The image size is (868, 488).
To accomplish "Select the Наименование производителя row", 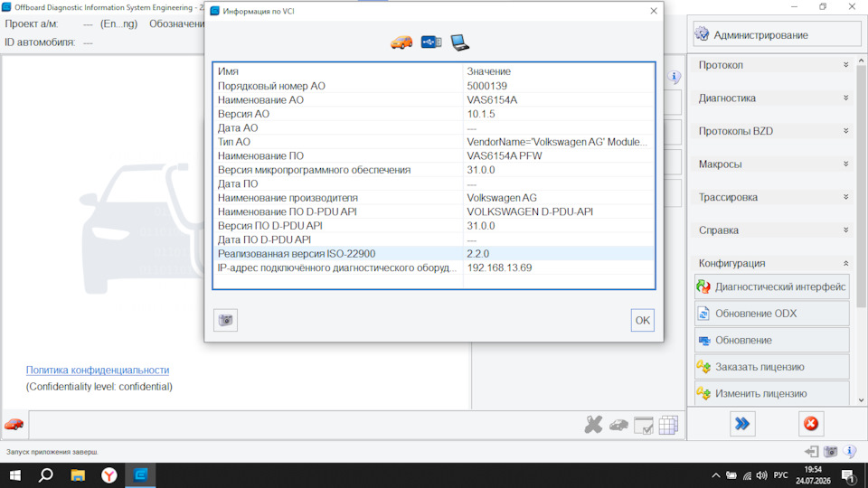I will (x=433, y=198).
